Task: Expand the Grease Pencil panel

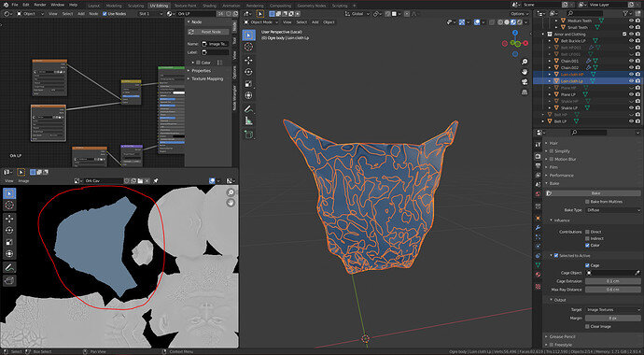Action: click(x=562, y=336)
